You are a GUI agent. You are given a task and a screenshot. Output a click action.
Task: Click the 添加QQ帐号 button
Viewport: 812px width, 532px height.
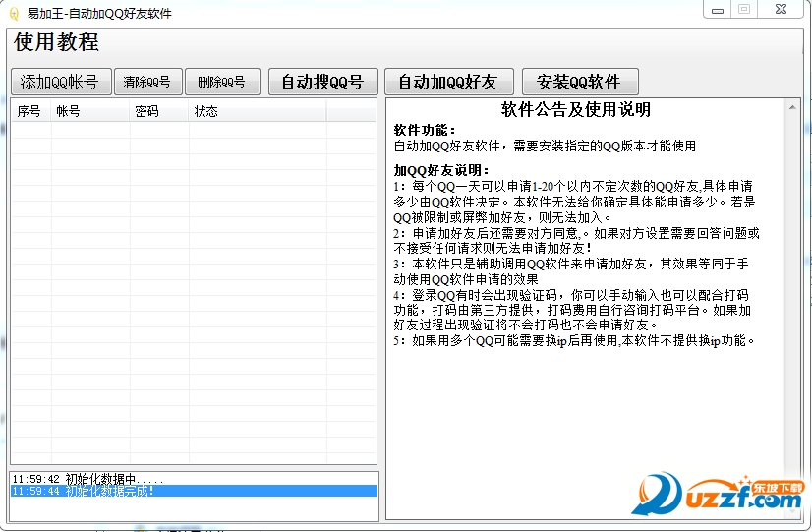point(61,82)
